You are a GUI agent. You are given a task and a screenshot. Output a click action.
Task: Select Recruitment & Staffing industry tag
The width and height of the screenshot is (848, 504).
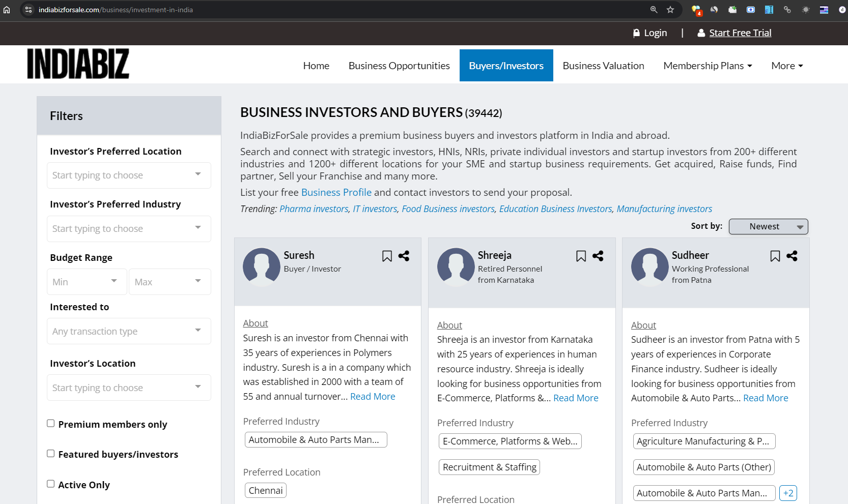tap(489, 467)
